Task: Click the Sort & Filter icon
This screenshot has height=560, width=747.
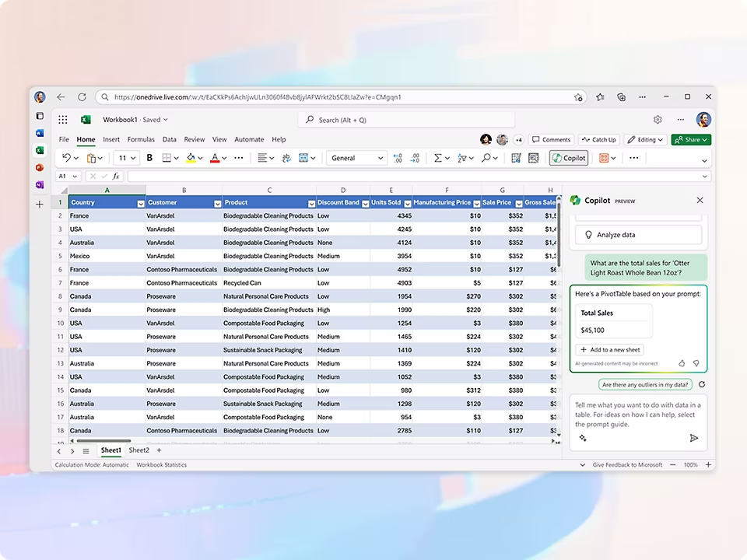Action: (461, 158)
